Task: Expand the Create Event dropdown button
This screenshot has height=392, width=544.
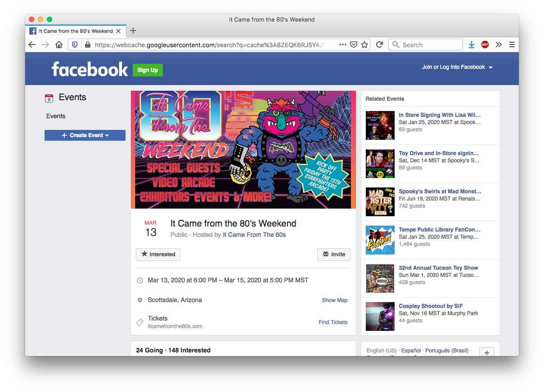Action: point(85,135)
